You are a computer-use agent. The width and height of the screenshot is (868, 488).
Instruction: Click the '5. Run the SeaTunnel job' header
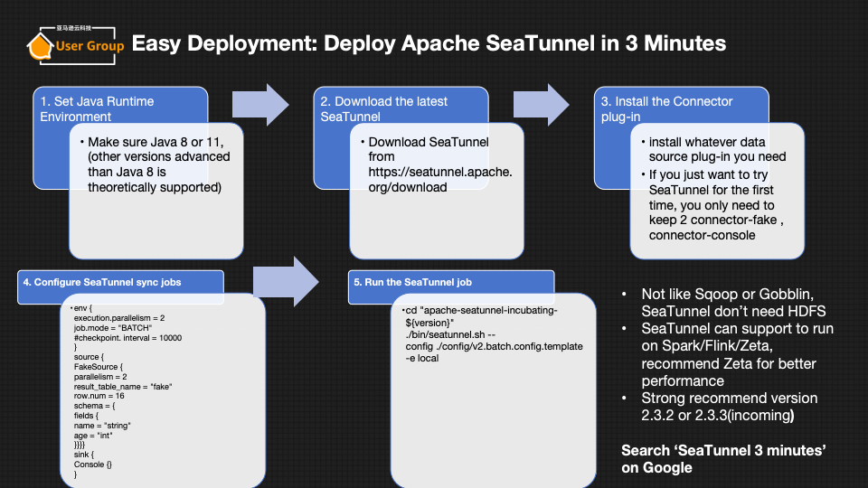[412, 282]
